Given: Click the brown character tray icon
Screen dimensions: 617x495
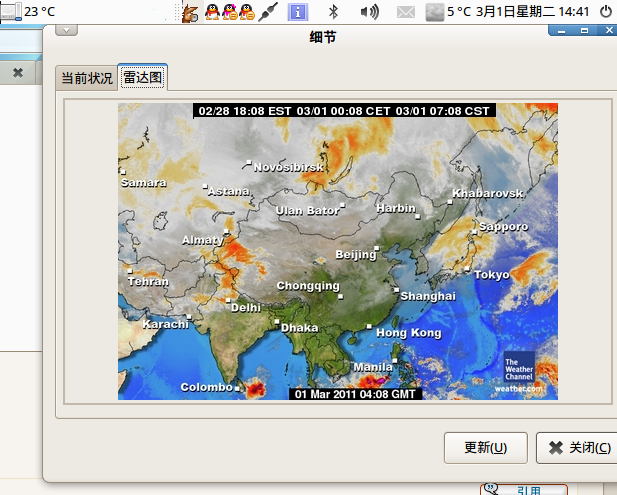Looking at the screenshot, I should coord(190,12).
